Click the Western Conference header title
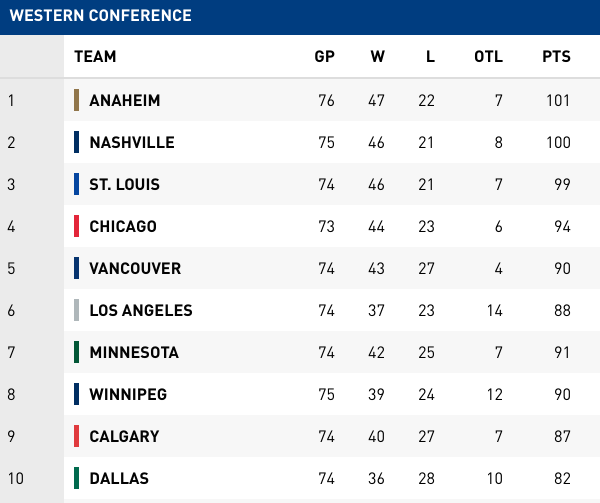This screenshot has width=600, height=503. pos(100,16)
